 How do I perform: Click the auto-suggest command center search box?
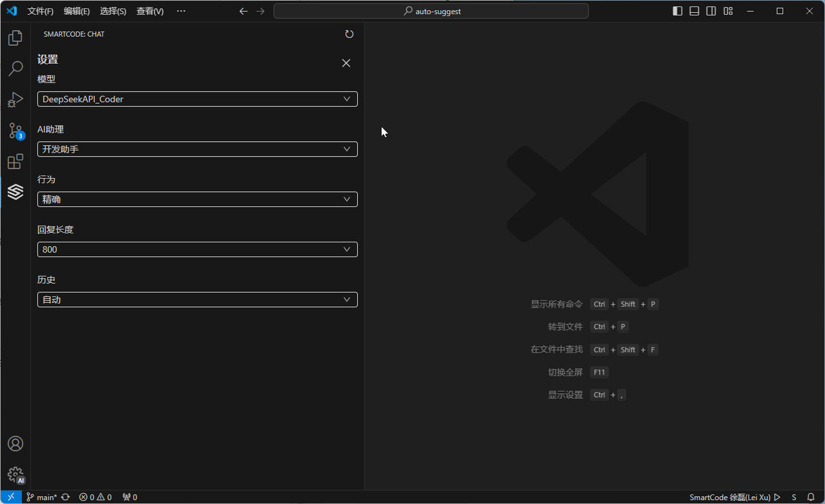(x=431, y=11)
